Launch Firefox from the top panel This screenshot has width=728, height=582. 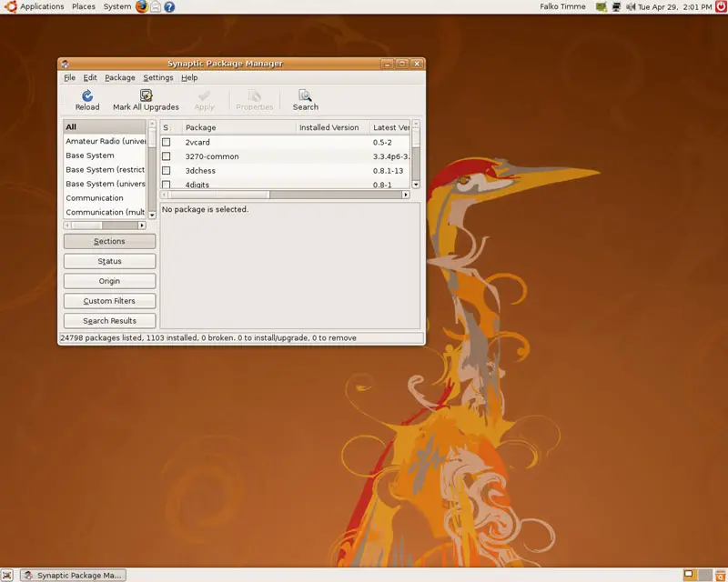142,6
